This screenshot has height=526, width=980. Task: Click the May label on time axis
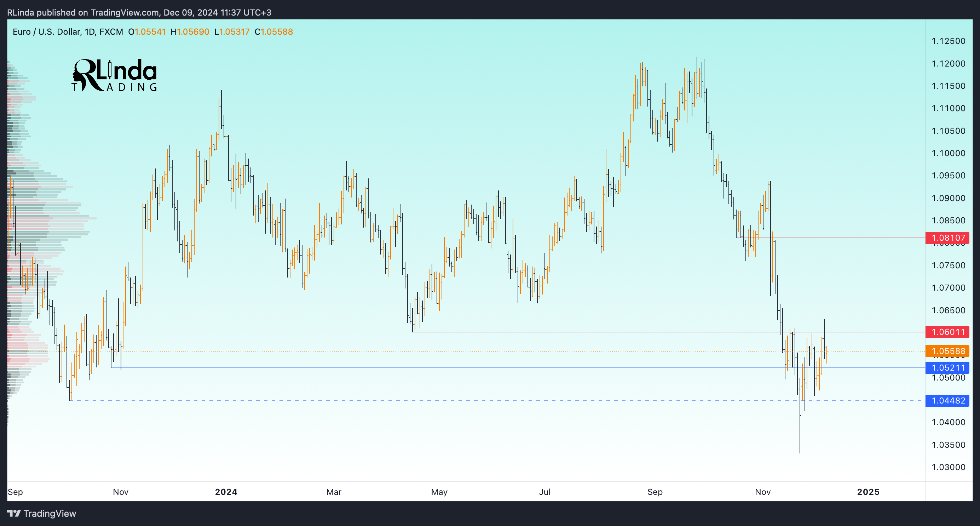439,492
